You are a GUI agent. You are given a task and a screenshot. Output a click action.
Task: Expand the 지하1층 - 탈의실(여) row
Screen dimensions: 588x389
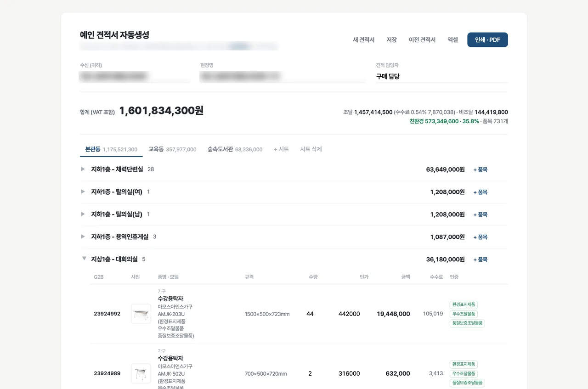point(83,192)
